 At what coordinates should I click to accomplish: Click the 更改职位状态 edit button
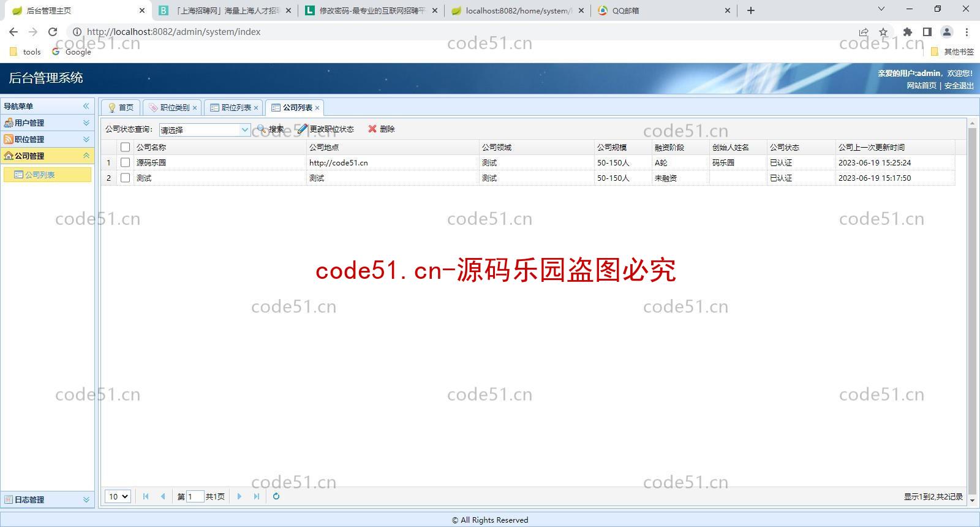tap(325, 129)
